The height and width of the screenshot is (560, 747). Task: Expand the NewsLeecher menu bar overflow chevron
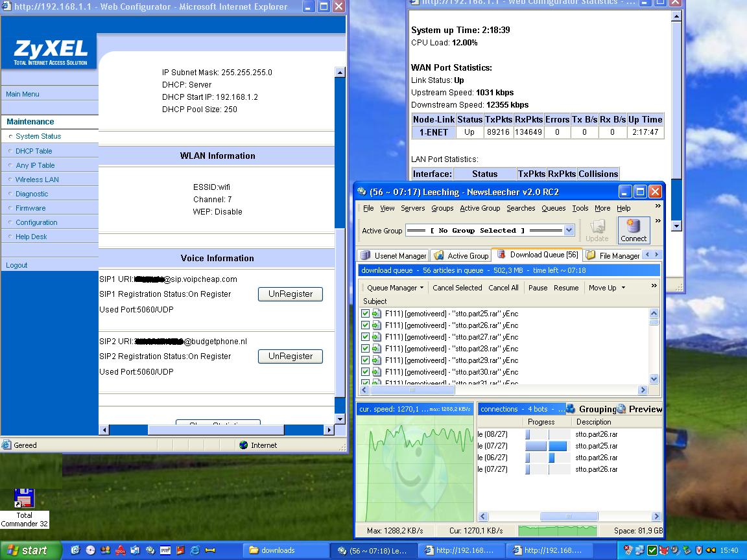[x=658, y=205]
